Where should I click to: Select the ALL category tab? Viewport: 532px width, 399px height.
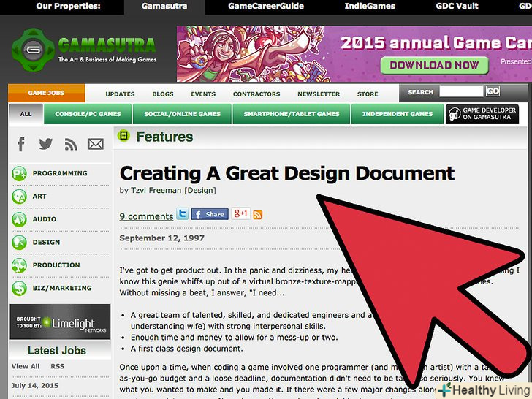coord(26,114)
